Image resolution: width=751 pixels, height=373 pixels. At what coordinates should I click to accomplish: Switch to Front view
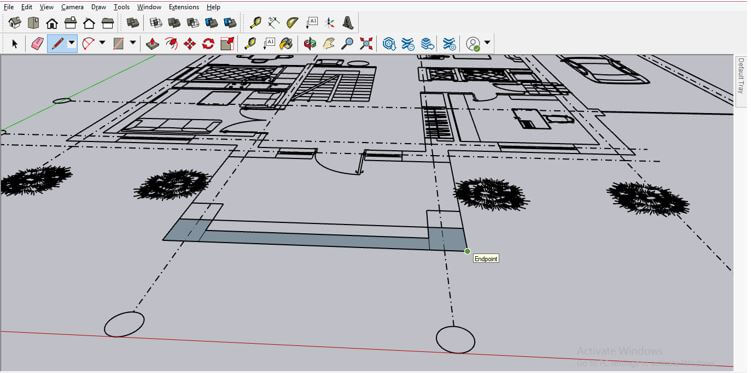52,23
